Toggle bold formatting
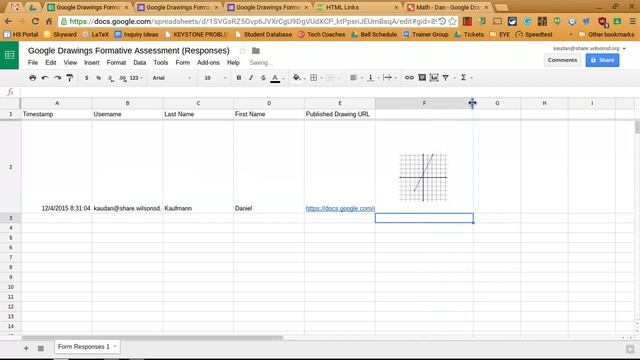The height and width of the screenshot is (360, 640). pyautogui.click(x=239, y=78)
